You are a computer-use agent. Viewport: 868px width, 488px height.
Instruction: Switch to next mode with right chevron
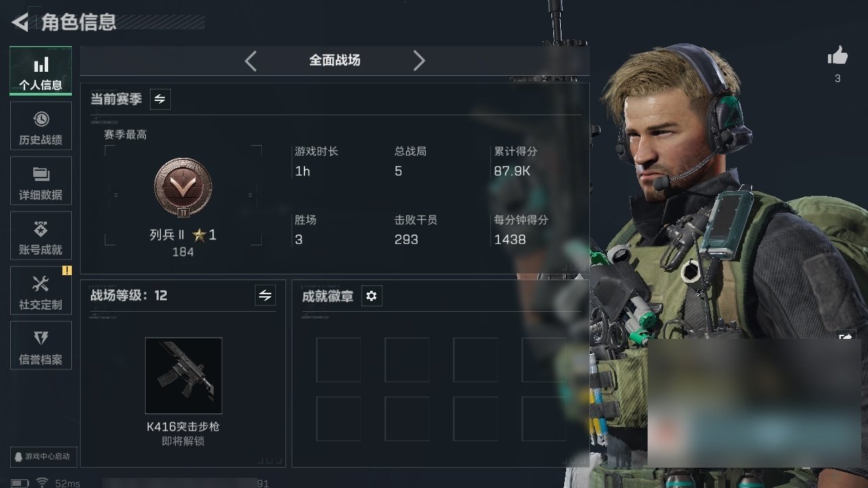click(419, 61)
